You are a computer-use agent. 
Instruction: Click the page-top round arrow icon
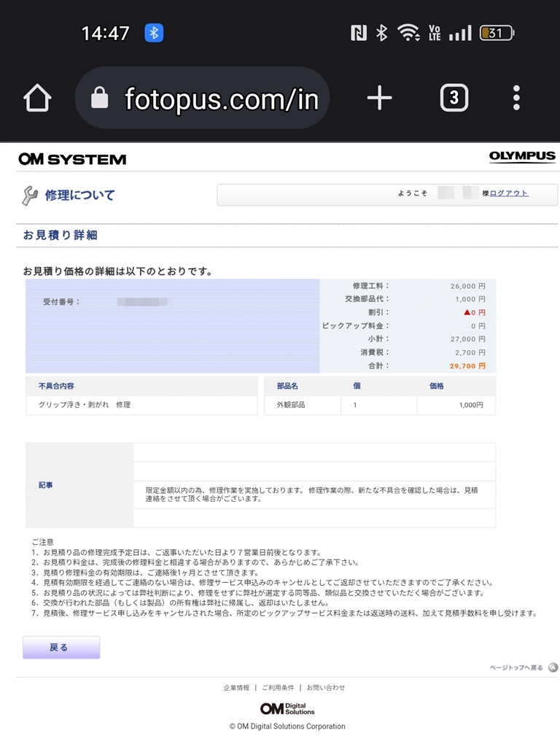553,667
